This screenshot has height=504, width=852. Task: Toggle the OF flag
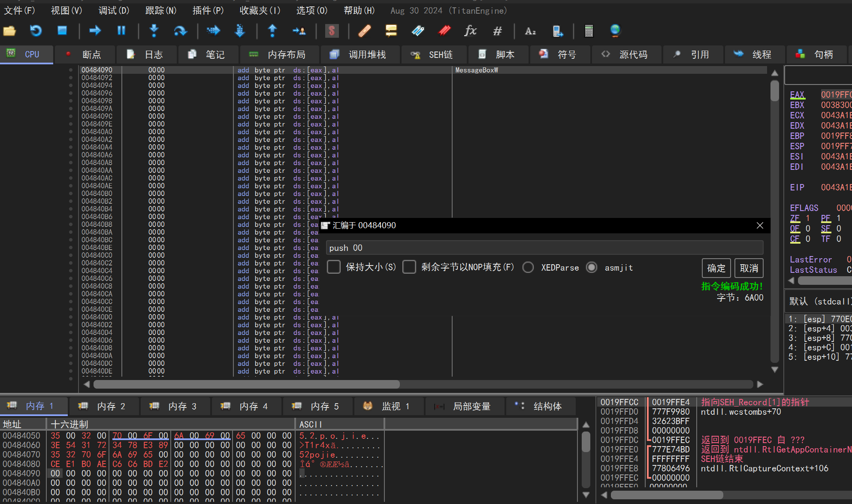click(795, 229)
